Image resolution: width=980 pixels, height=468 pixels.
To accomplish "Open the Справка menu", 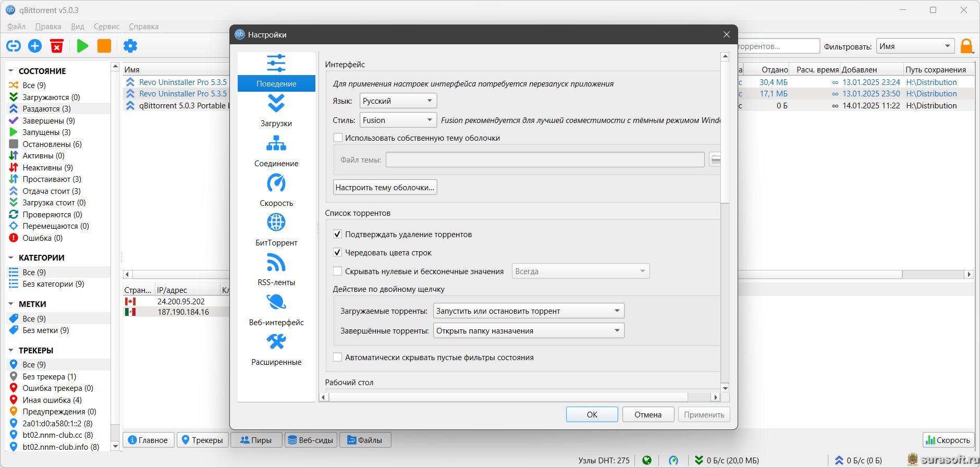I will (x=143, y=26).
